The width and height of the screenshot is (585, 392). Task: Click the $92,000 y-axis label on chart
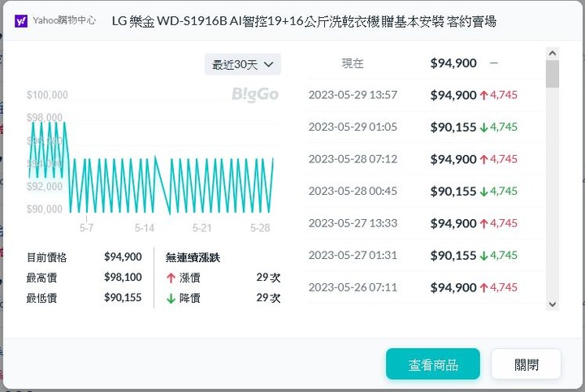45,186
